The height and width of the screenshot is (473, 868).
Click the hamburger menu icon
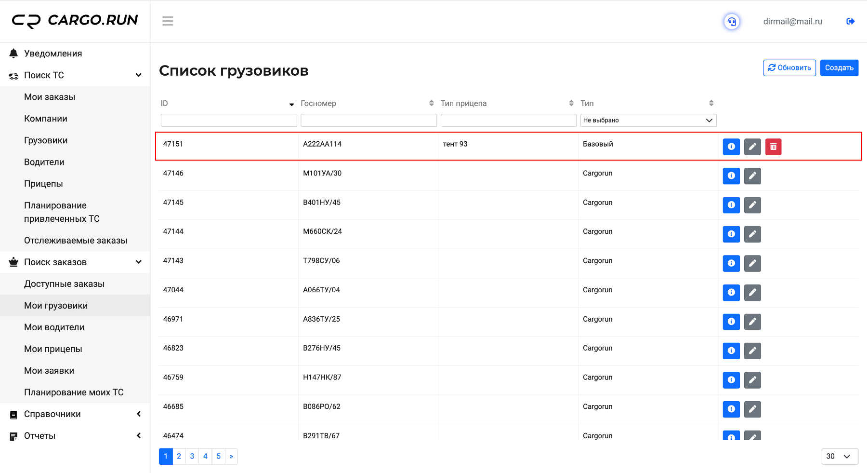click(x=168, y=21)
